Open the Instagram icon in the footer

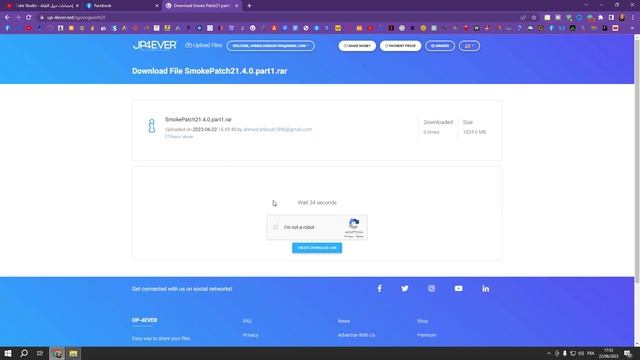431,289
